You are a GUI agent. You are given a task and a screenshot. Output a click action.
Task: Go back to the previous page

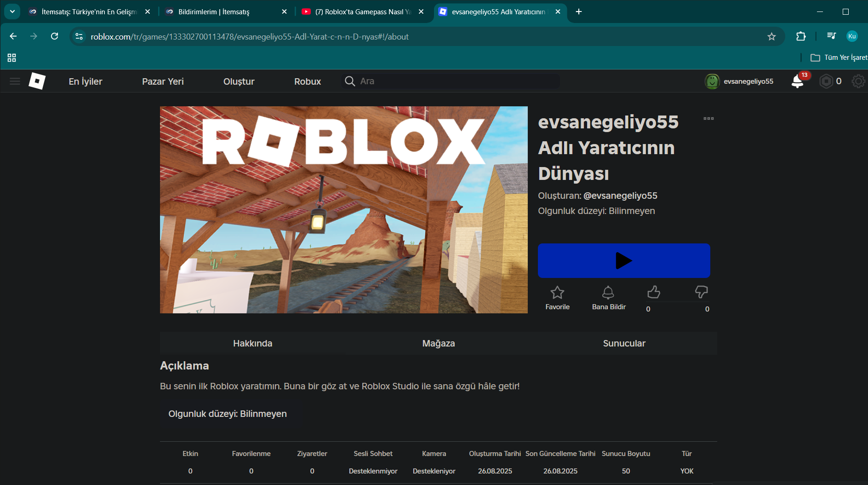coord(13,36)
